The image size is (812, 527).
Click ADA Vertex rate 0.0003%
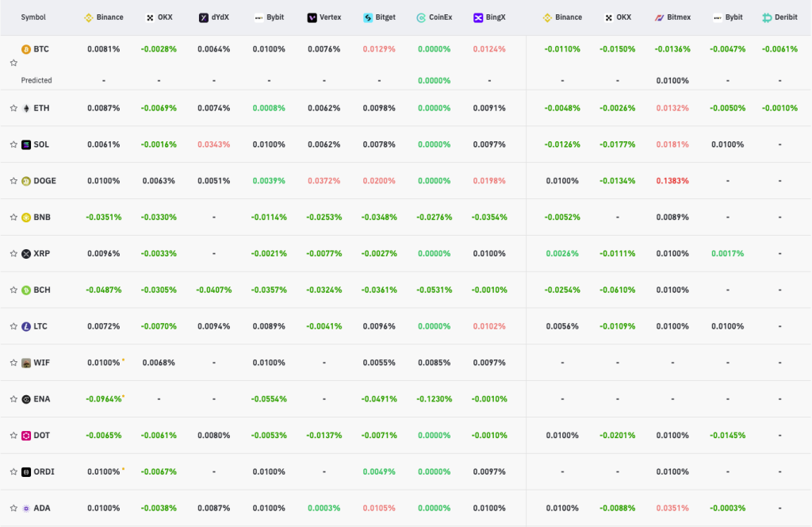(324, 508)
